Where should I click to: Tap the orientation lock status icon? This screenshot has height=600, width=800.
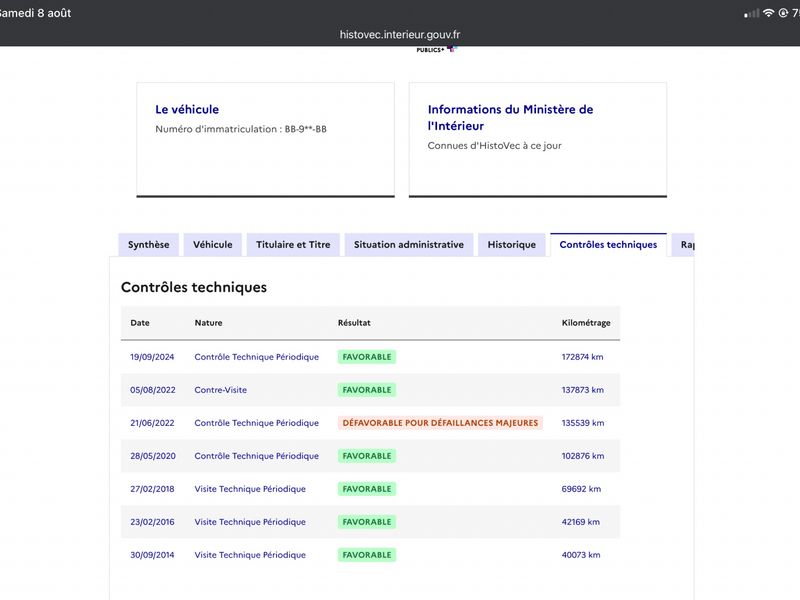point(783,13)
